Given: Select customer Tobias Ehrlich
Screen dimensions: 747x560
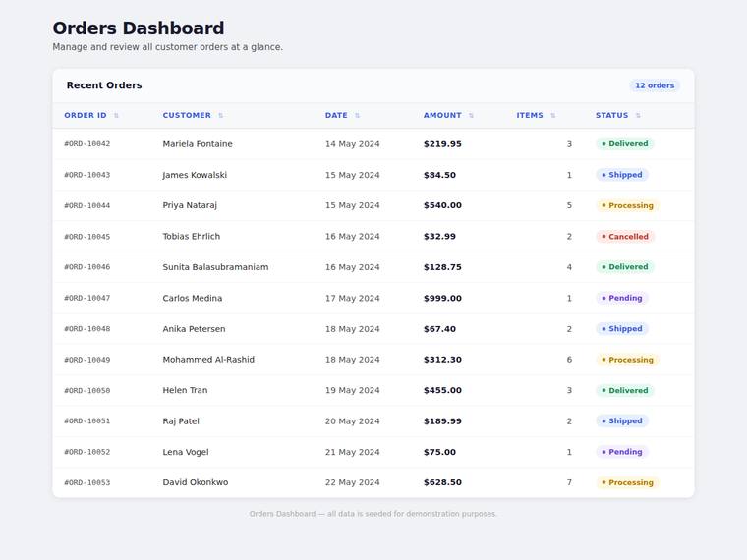Looking at the screenshot, I should coord(192,236).
